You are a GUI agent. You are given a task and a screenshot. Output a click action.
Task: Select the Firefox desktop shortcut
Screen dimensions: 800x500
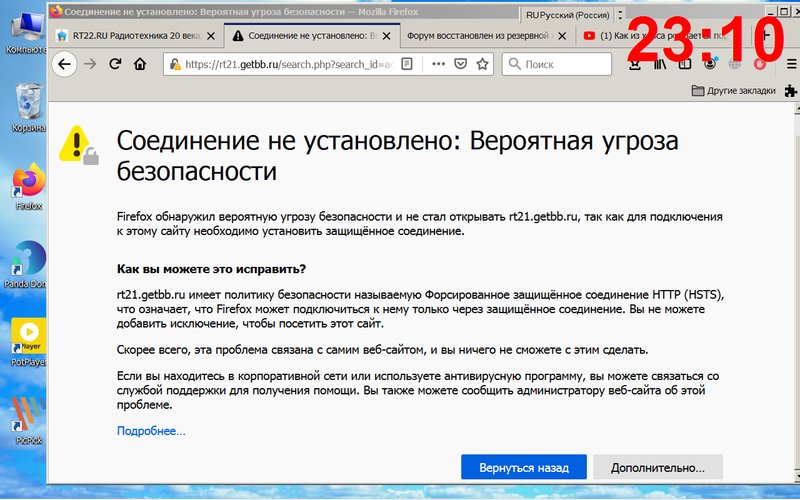tap(29, 186)
